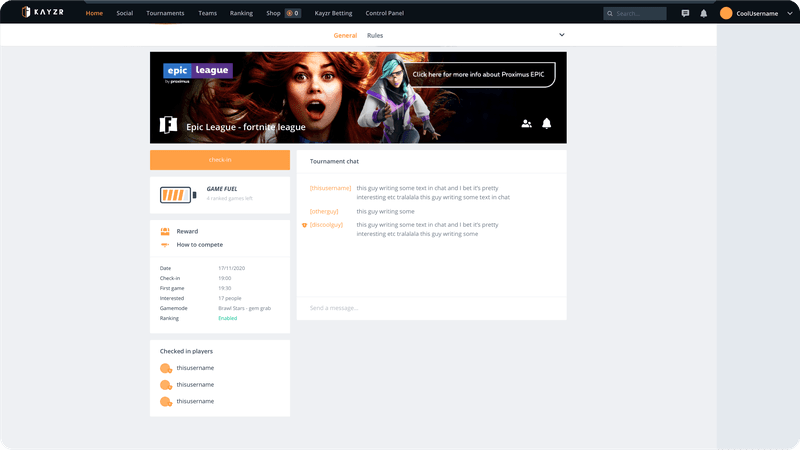Open the Reward link

pos(187,231)
